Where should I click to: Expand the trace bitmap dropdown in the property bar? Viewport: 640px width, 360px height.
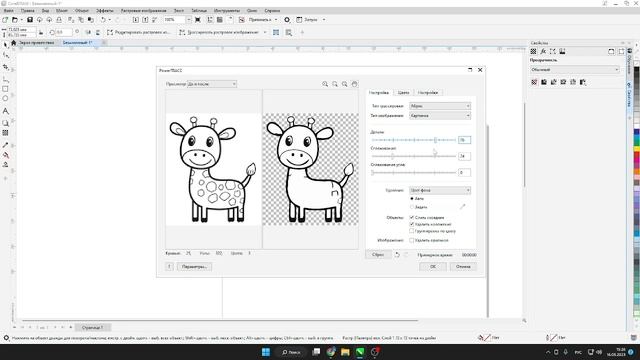pyautogui.click(x=265, y=32)
